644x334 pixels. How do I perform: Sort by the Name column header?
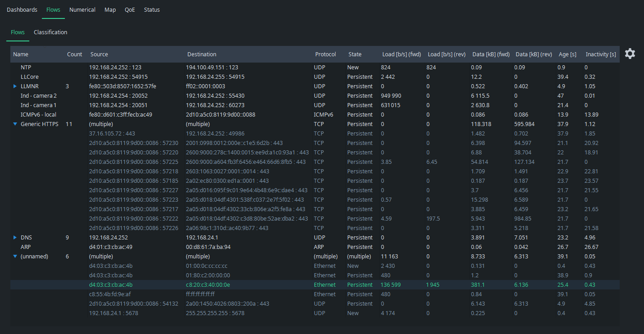(x=21, y=54)
